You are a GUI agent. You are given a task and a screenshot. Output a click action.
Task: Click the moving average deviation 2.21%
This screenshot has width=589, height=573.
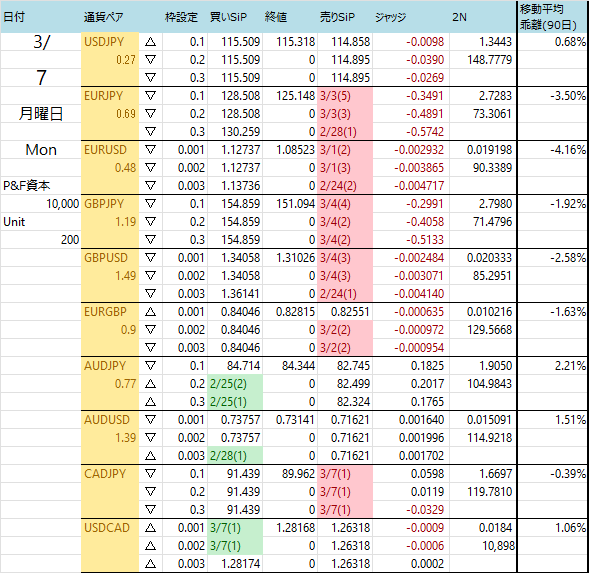pyautogui.click(x=570, y=366)
